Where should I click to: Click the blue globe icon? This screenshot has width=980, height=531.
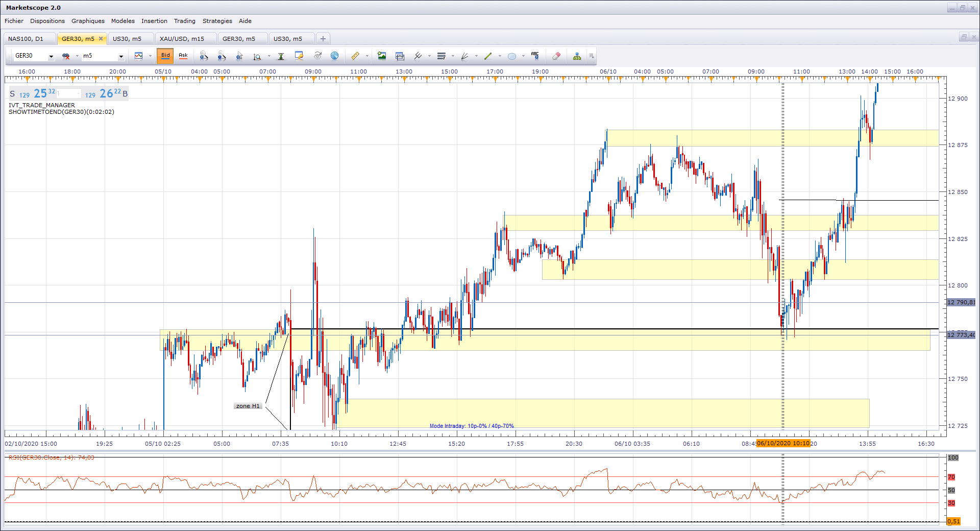point(335,56)
